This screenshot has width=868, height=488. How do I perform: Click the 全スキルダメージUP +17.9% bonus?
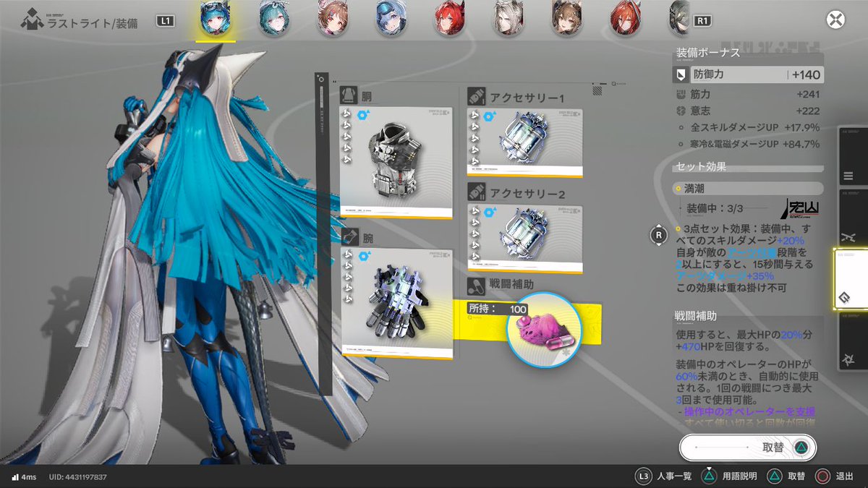[749, 127]
